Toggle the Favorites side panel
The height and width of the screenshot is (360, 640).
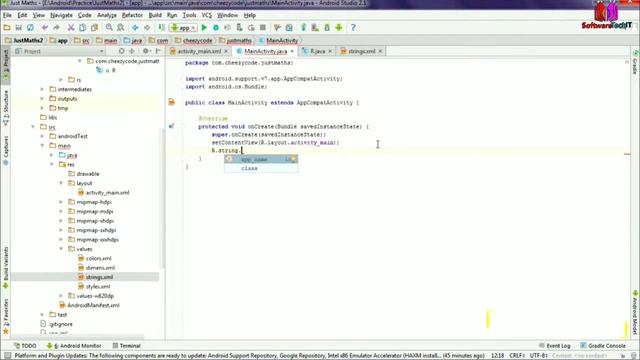(6, 316)
